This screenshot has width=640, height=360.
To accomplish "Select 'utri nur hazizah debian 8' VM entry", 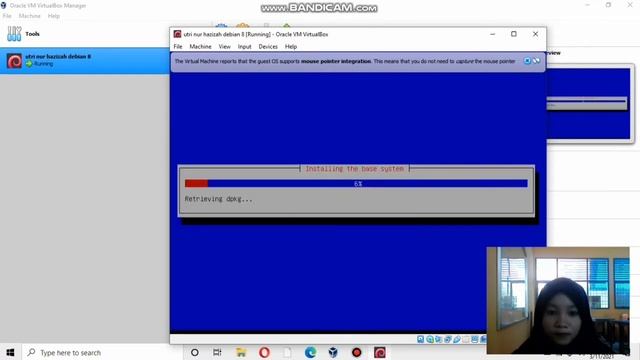I will click(x=85, y=61).
